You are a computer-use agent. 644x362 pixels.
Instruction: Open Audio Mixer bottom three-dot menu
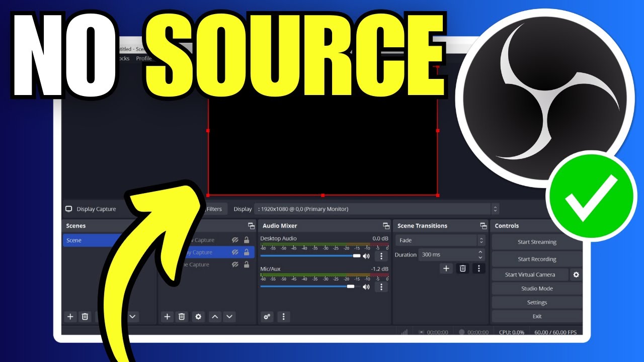[x=284, y=316]
